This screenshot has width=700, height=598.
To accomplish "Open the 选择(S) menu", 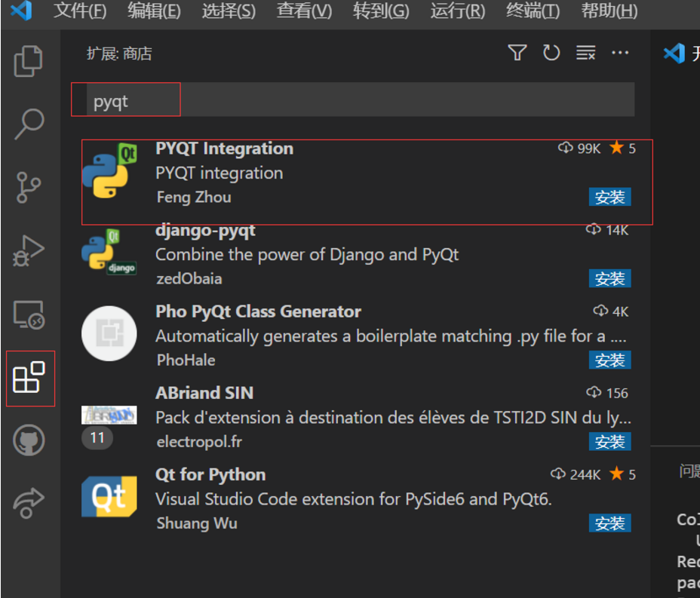I will (229, 11).
